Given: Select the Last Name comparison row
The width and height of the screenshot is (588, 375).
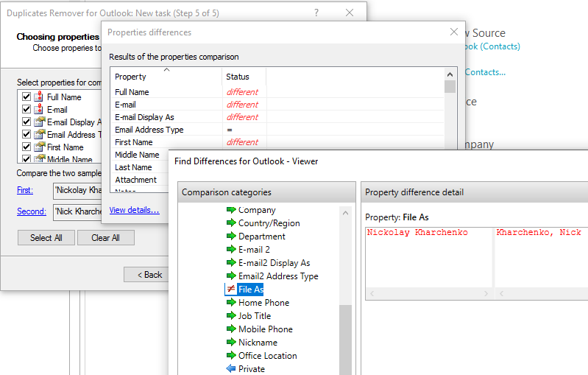Looking at the screenshot, I should click(x=140, y=167).
